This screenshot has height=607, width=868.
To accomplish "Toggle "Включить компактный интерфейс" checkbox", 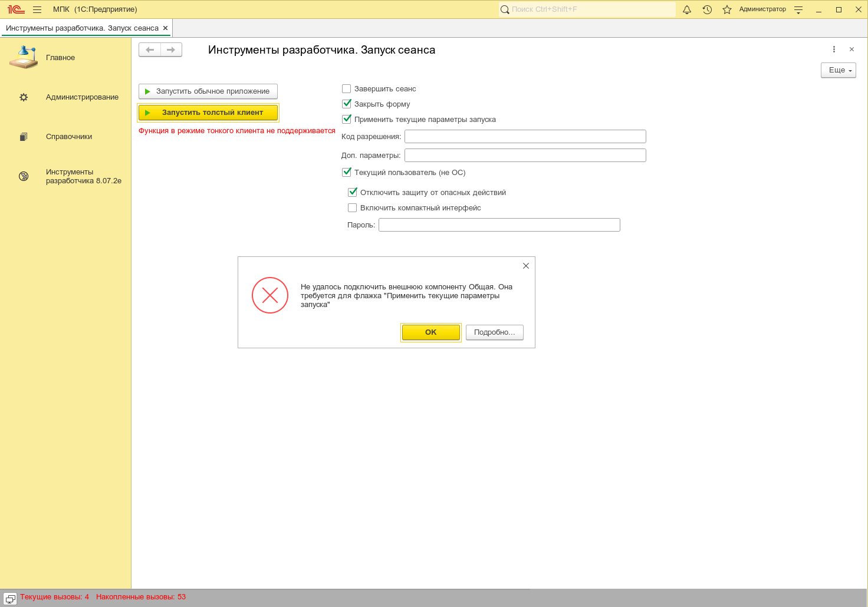I will [353, 208].
